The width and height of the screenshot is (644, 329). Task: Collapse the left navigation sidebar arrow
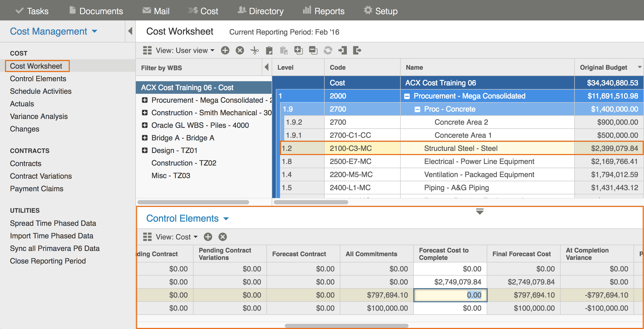[x=130, y=31]
